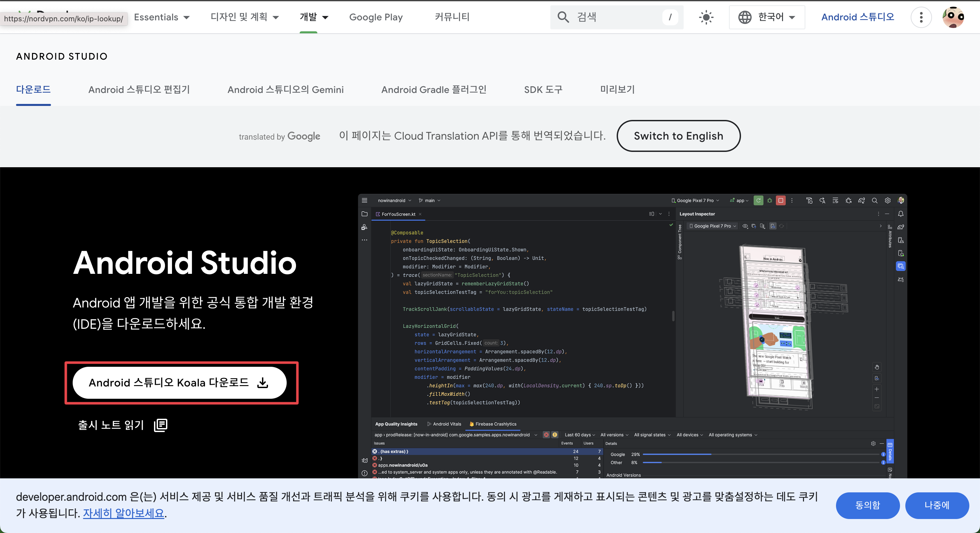
Task: Click the zoom in plus icon in inspector
Action: point(877,389)
